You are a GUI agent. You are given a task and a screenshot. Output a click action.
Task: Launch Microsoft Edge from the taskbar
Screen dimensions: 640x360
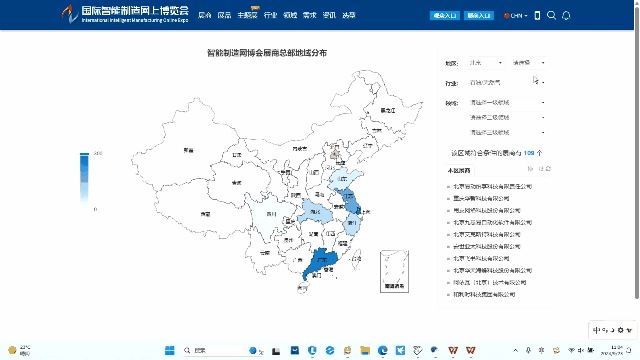[382, 350]
